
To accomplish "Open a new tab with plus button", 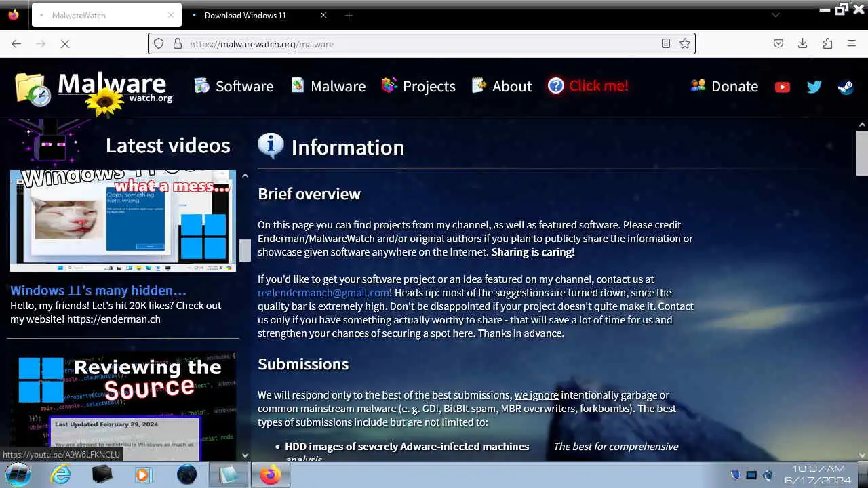I will click(x=349, y=15).
